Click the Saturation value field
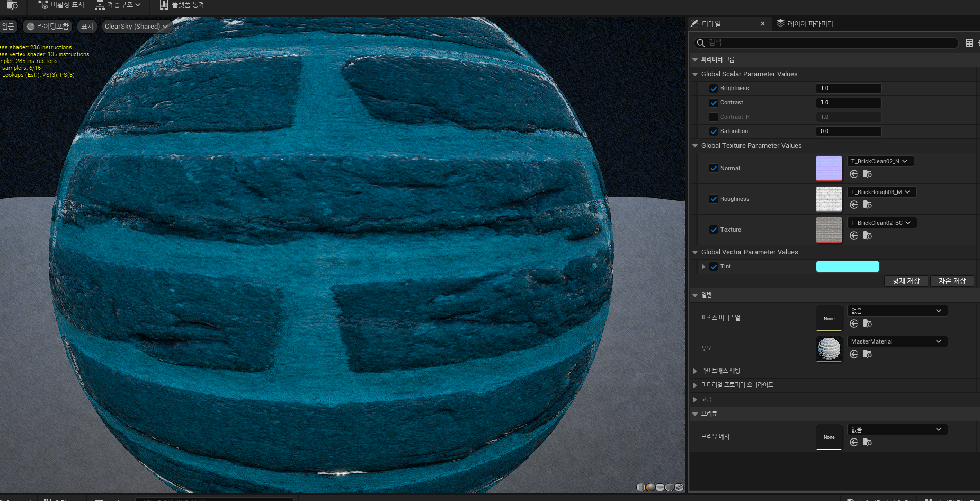Viewport: 980px width, 501px height. point(849,131)
